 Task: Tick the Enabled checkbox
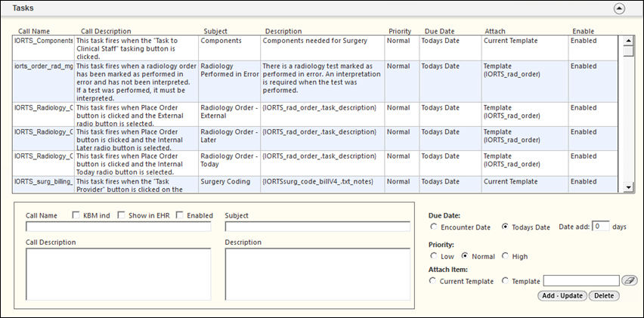pyautogui.click(x=179, y=215)
